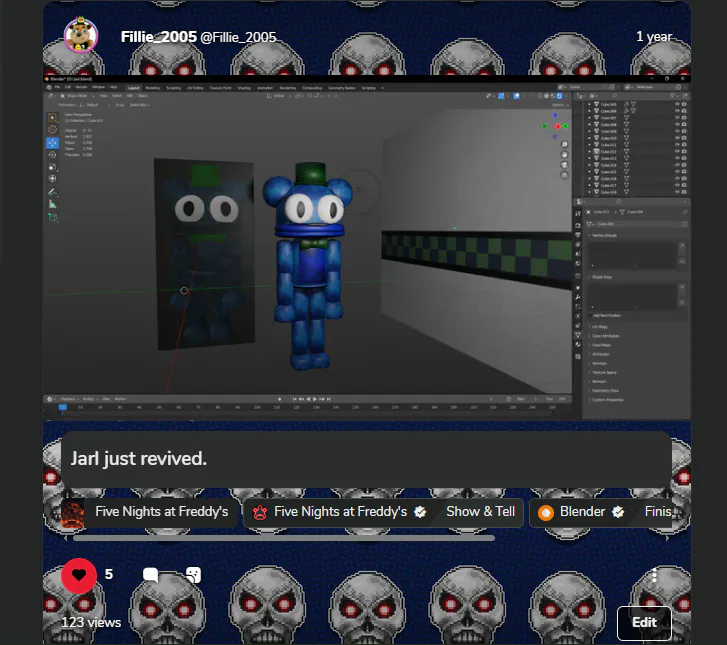Toggle render camera icon for Cube.010

684,138
